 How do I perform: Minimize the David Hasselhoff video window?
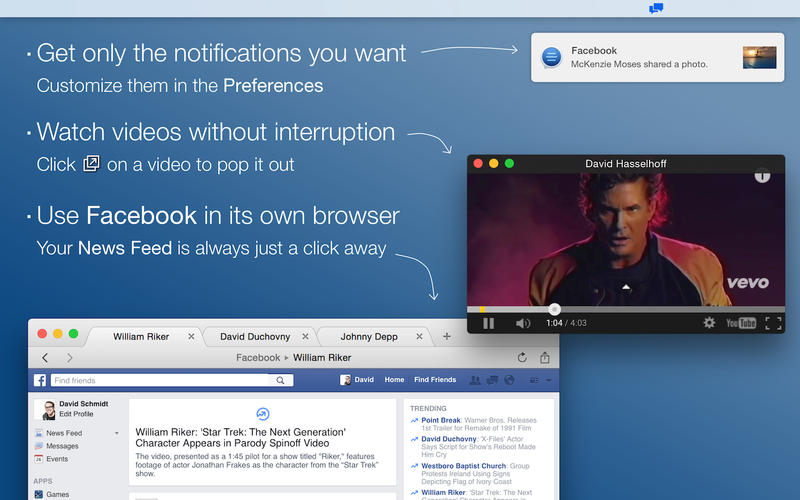493,163
